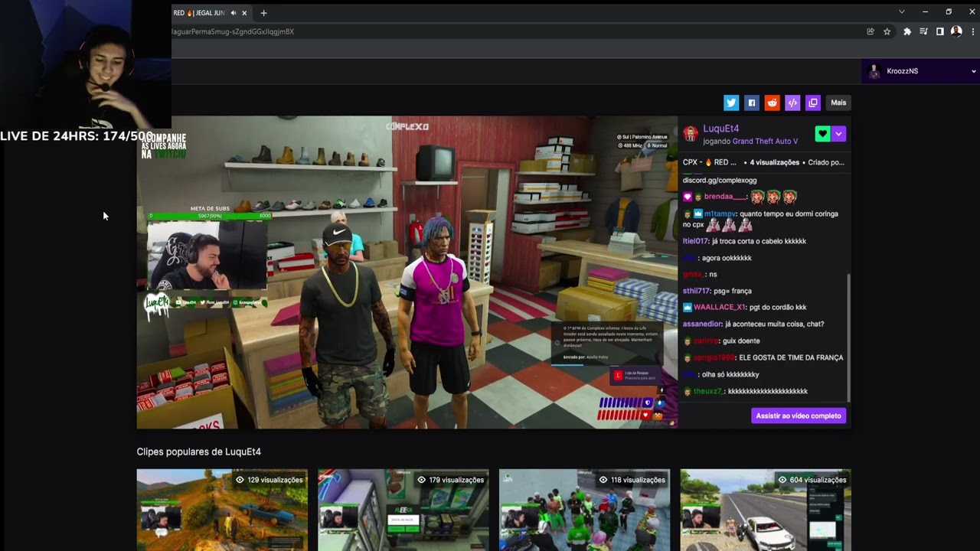Toggle the browser side panel
Viewport: 980px width, 551px height.
940,31
